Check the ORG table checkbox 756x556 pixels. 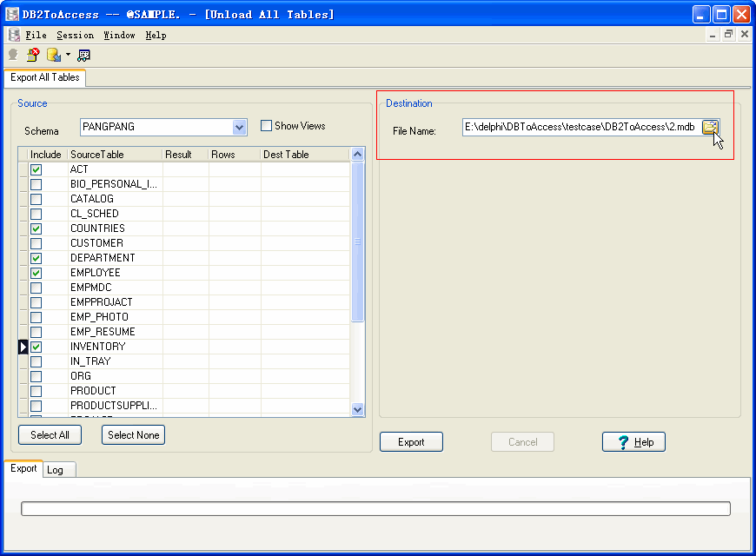pos(36,377)
